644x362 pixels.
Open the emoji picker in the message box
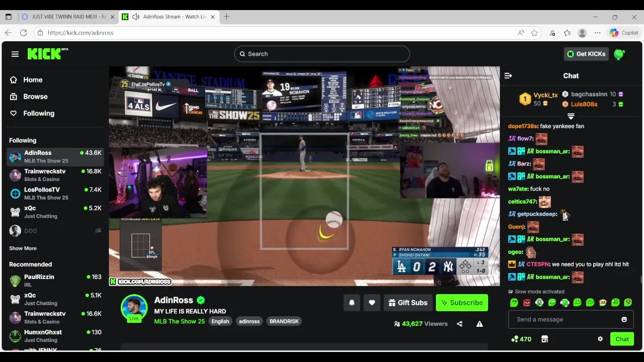624,319
